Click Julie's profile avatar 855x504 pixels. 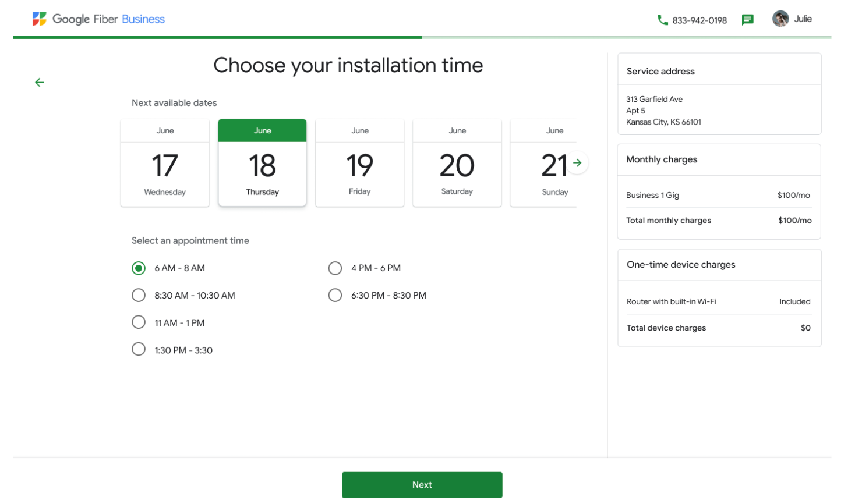click(780, 19)
